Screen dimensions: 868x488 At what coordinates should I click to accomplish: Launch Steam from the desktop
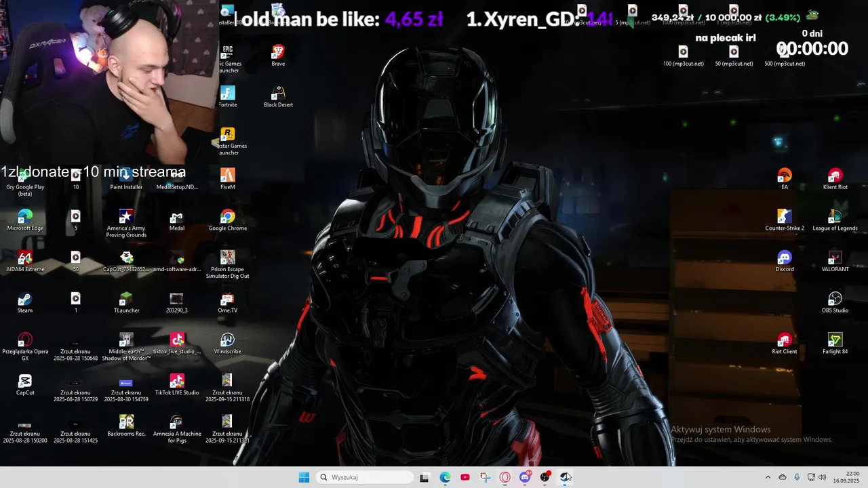(x=25, y=303)
